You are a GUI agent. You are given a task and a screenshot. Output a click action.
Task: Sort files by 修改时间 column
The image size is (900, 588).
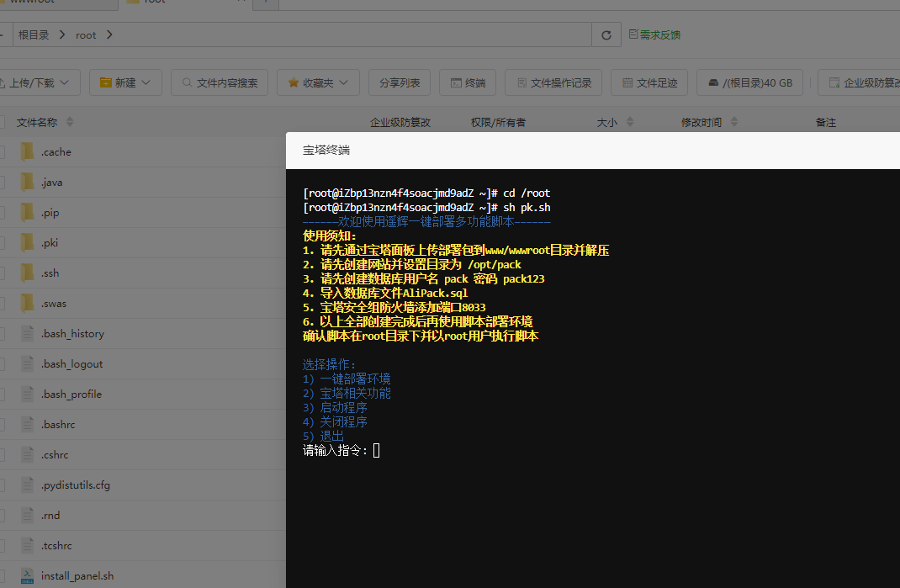coord(701,122)
